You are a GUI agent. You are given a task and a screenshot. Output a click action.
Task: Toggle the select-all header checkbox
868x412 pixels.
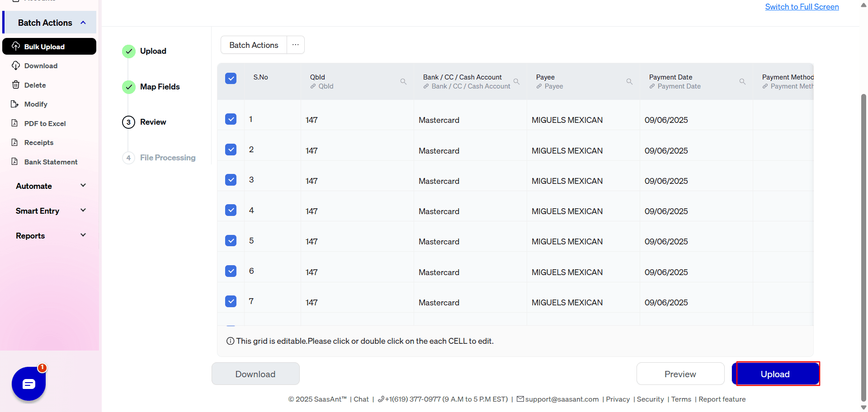[231, 79]
